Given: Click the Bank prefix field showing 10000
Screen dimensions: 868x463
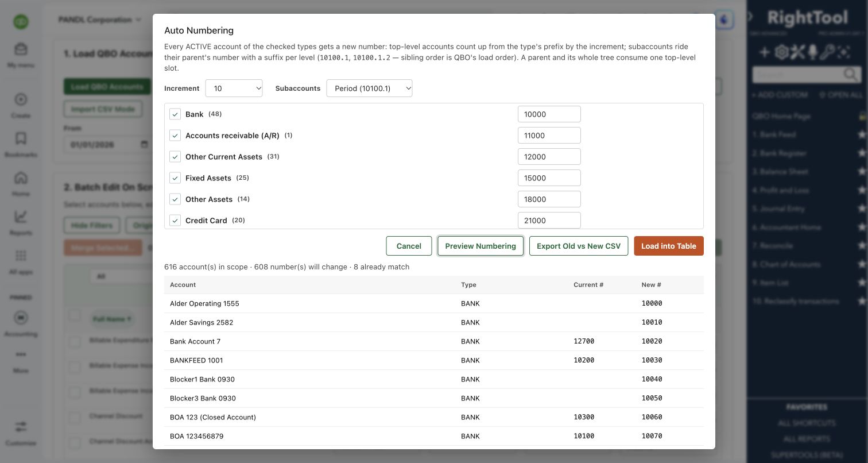Looking at the screenshot, I should [x=549, y=114].
